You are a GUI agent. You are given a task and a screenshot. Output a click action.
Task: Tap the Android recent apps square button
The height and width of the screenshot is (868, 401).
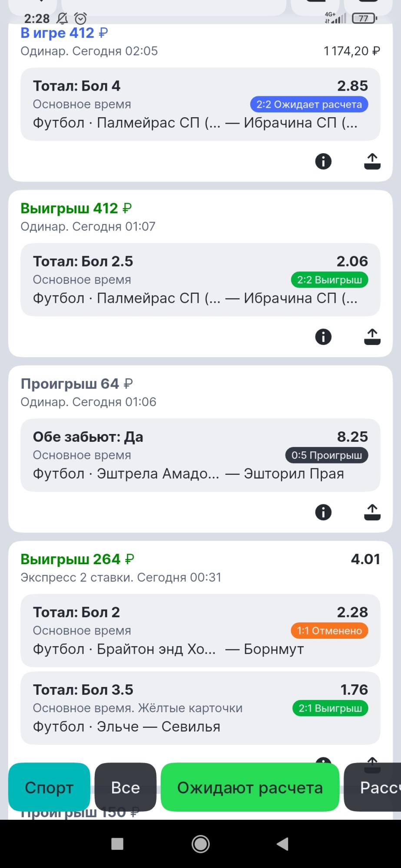pyautogui.click(x=117, y=844)
